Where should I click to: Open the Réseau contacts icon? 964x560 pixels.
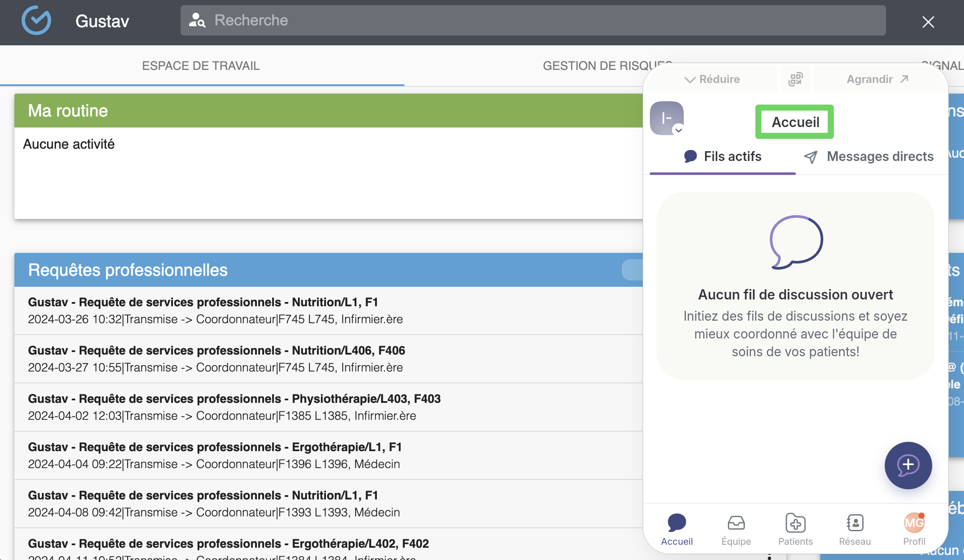855,523
